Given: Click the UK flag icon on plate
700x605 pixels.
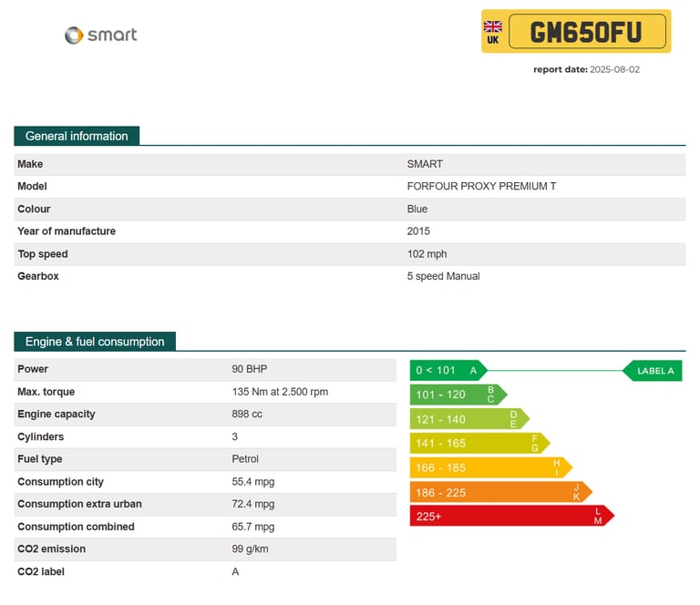Looking at the screenshot, I should (x=493, y=26).
